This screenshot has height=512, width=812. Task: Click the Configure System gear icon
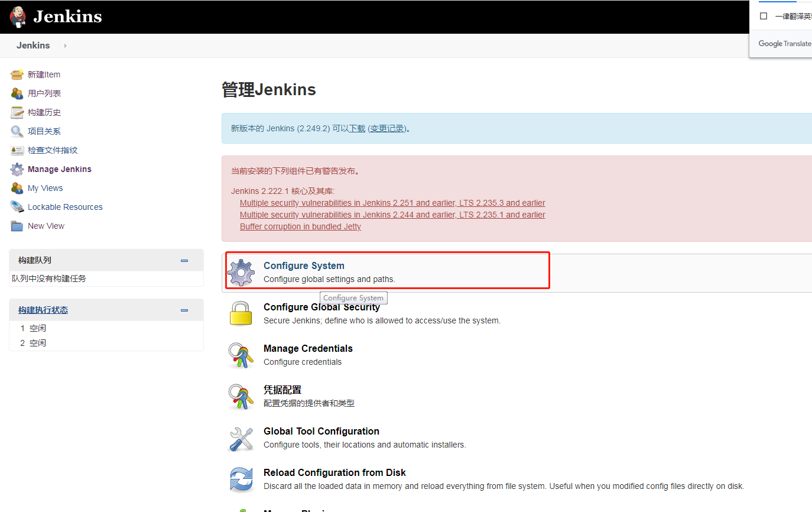pos(241,272)
